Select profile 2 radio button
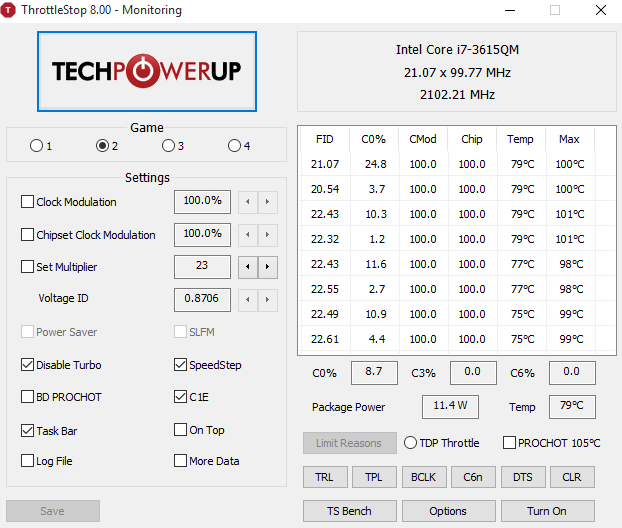 (x=102, y=146)
